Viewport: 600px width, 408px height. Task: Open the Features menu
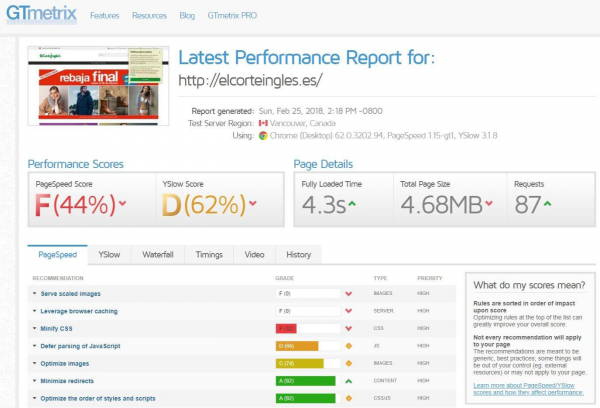point(104,16)
